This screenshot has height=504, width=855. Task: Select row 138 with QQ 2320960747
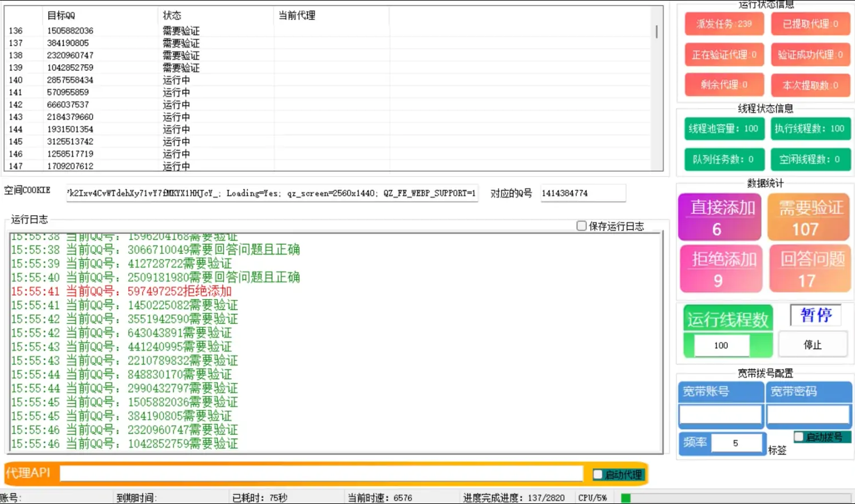point(327,55)
